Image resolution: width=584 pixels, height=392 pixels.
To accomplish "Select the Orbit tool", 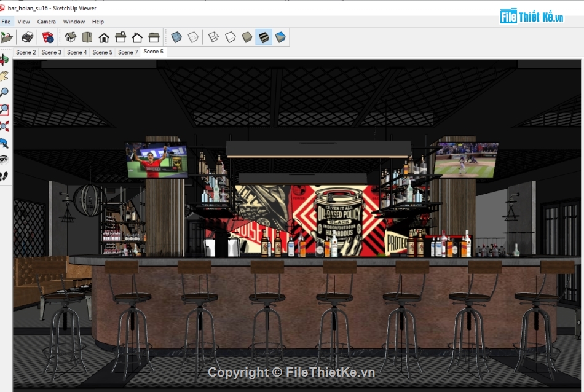I will coord(4,60).
